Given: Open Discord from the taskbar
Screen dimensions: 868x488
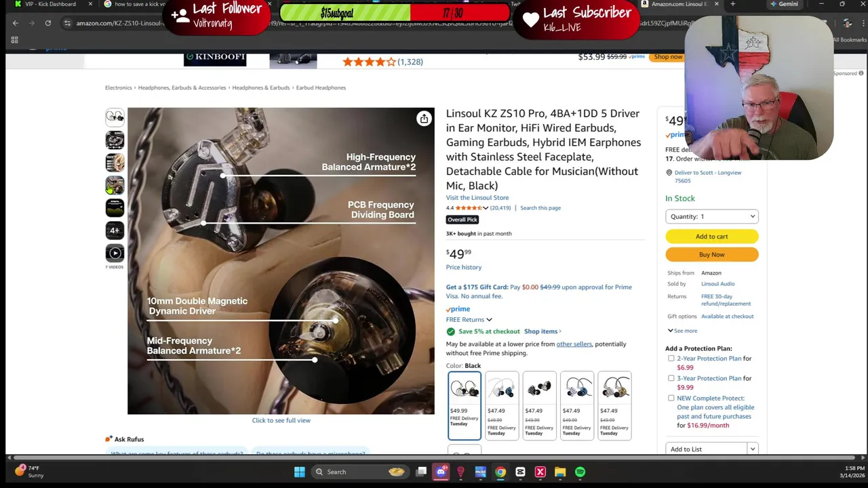Looking at the screenshot, I should (441, 472).
